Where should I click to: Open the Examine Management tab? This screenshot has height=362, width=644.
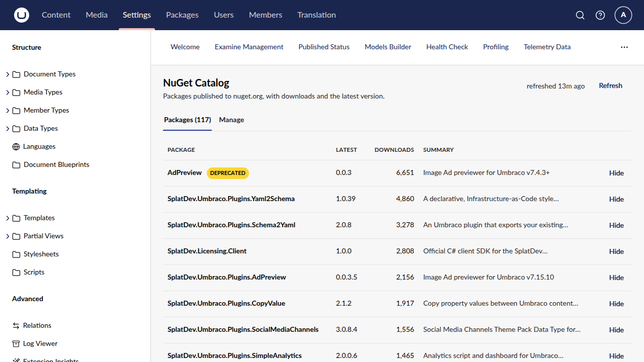pos(249,47)
